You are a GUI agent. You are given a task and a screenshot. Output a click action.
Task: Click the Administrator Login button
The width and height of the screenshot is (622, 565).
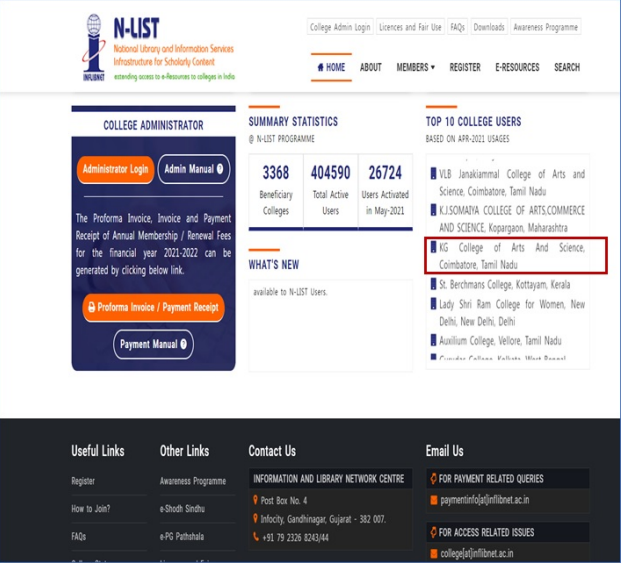pos(115,169)
